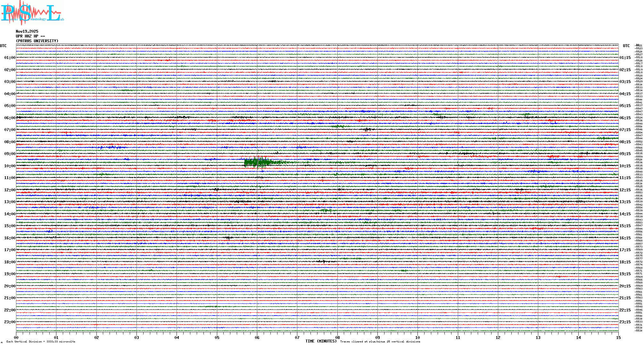
Task: Select the 13:15 label on right side
Action: (x=625, y=202)
